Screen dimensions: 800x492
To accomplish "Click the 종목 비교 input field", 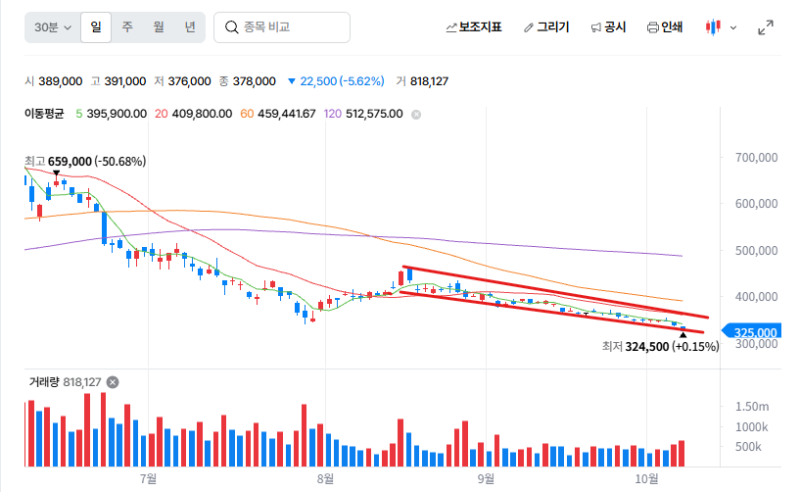I will (x=282, y=27).
